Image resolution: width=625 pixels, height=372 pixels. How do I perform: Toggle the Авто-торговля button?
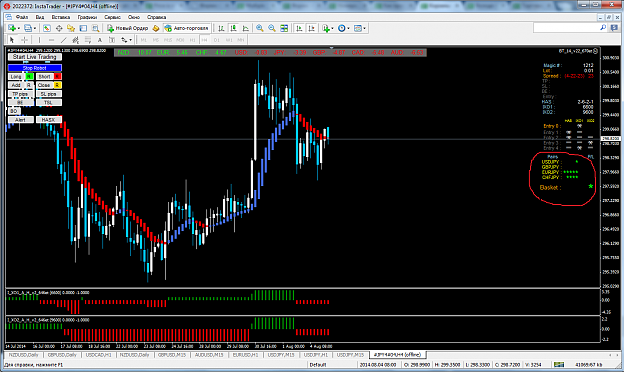click(x=187, y=28)
